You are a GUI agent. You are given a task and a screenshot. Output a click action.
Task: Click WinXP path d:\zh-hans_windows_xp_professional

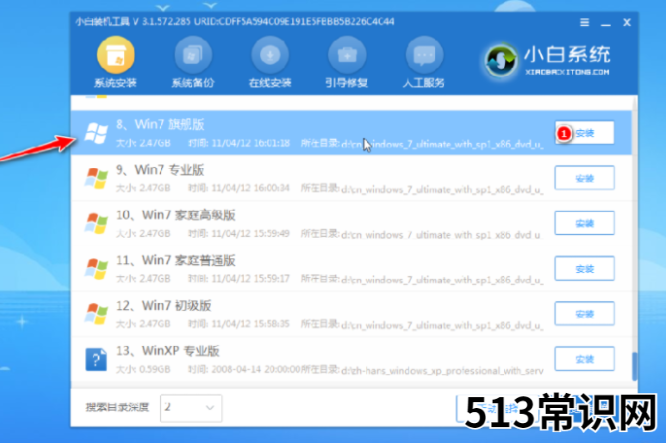coord(442,371)
